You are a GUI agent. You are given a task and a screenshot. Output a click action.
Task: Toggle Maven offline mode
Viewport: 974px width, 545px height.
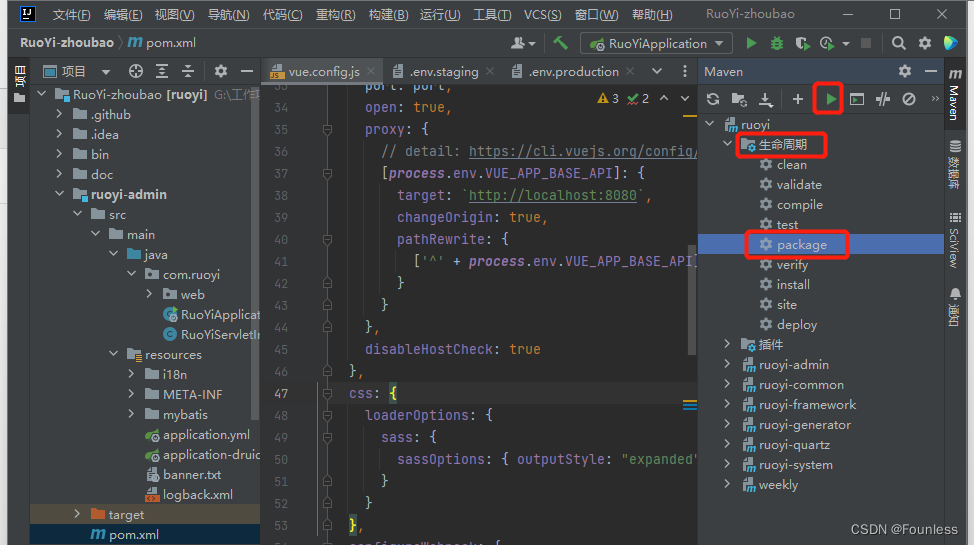(883, 99)
